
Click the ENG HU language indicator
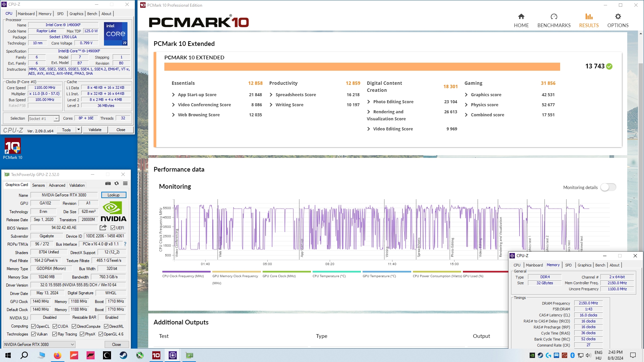point(598,355)
